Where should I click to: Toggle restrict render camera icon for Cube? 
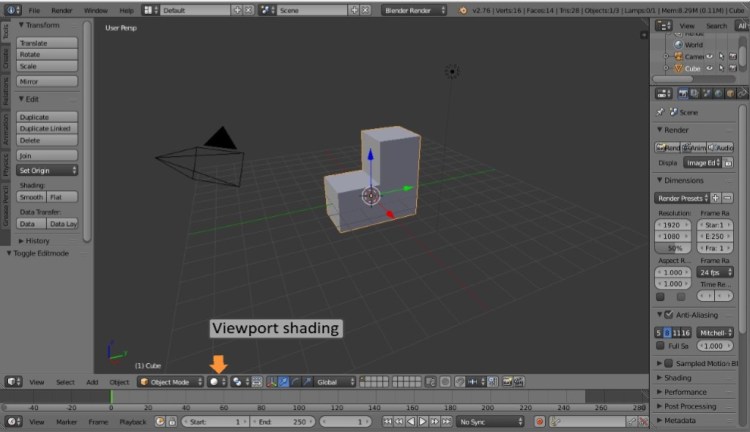click(733, 68)
